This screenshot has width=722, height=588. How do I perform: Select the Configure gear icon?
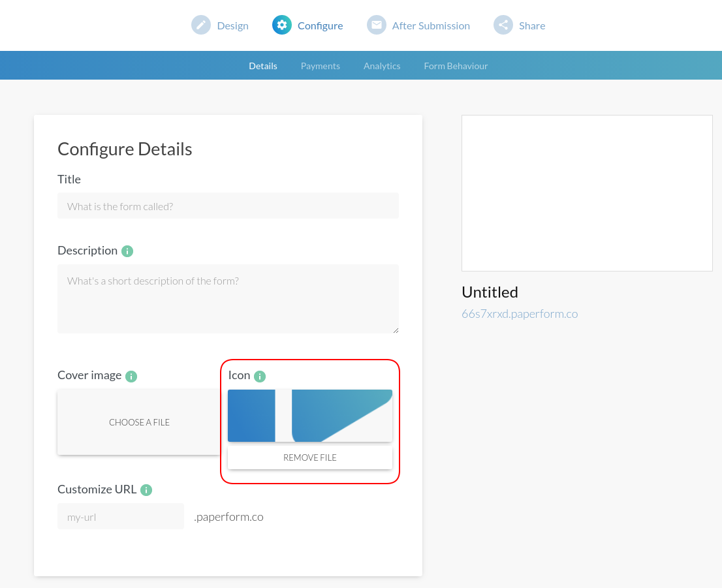pyautogui.click(x=281, y=25)
